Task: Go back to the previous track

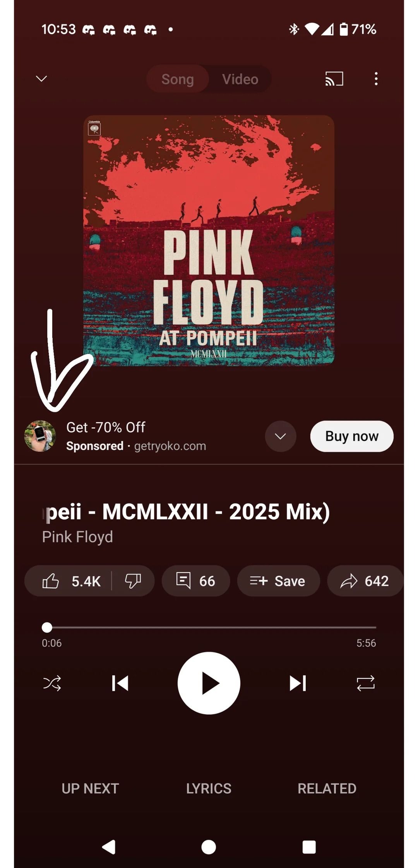Action: click(120, 683)
